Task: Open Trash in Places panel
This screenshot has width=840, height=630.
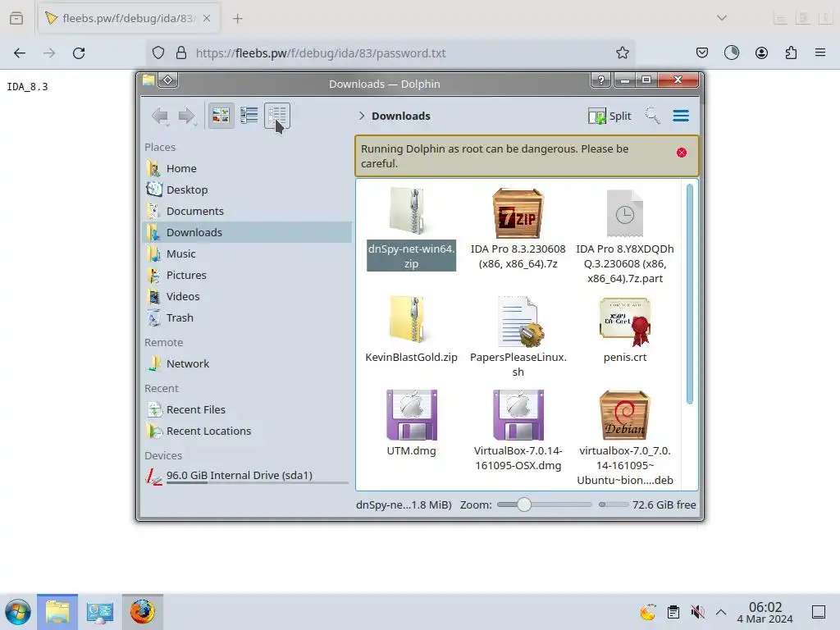Action: [248, 317]
